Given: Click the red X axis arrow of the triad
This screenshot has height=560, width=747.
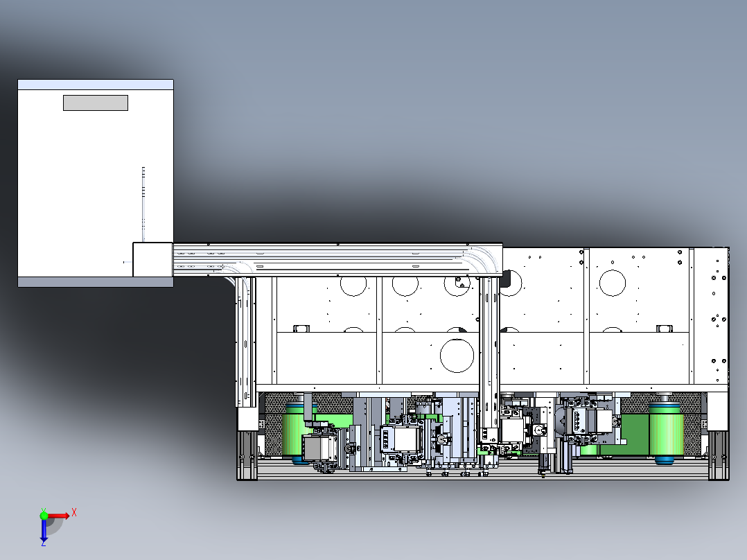Looking at the screenshot, I should tap(59, 516).
